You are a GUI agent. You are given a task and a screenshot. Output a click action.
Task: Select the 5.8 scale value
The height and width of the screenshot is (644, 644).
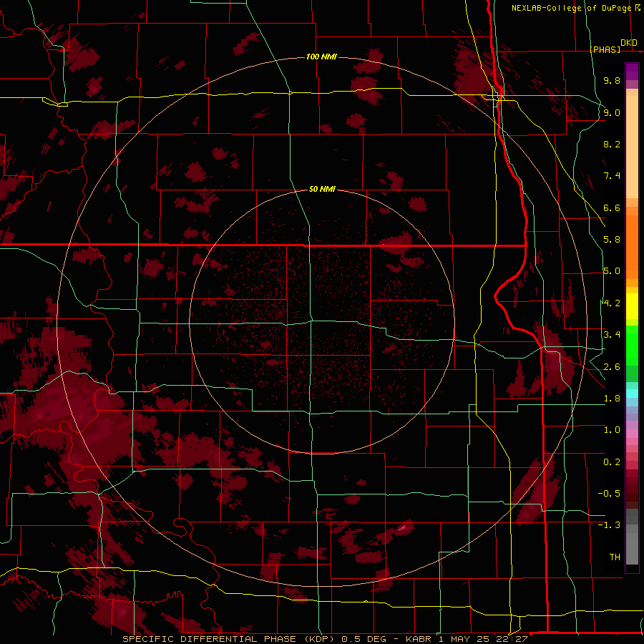point(612,240)
